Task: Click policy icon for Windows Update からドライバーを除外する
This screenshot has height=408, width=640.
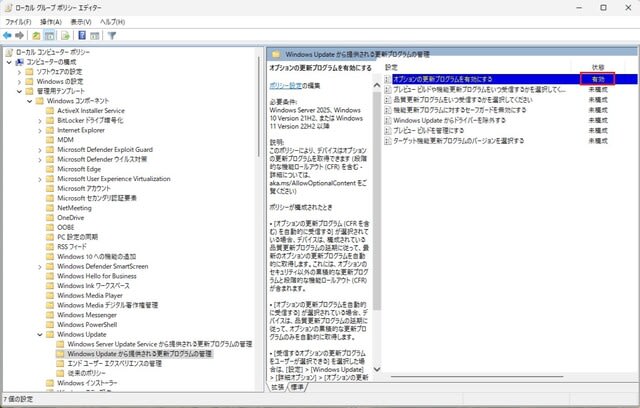Action: pyautogui.click(x=388, y=120)
